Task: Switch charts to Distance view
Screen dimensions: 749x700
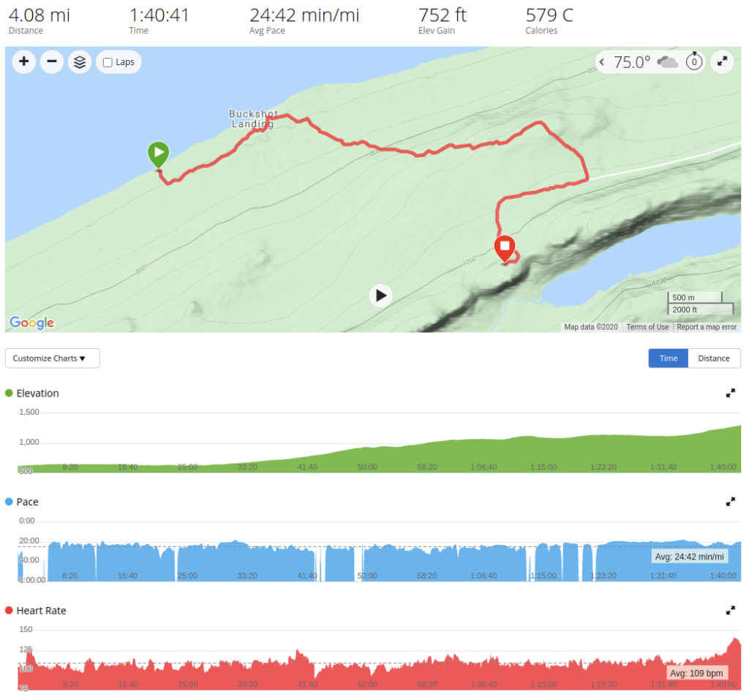Action: (714, 358)
